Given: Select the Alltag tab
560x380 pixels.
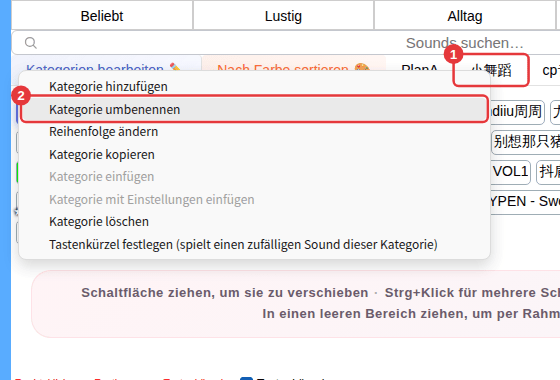Looking at the screenshot, I should [465, 16].
